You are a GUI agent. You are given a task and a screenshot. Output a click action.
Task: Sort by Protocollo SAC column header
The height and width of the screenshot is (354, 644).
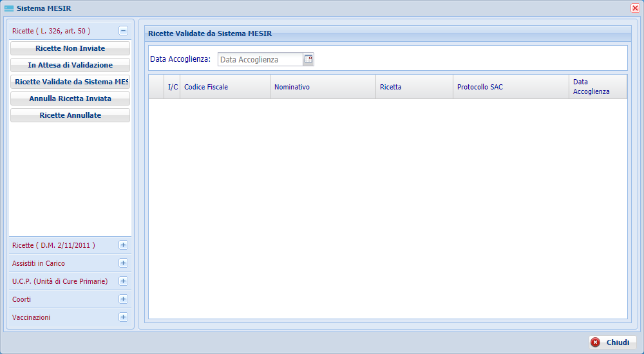tap(511, 87)
